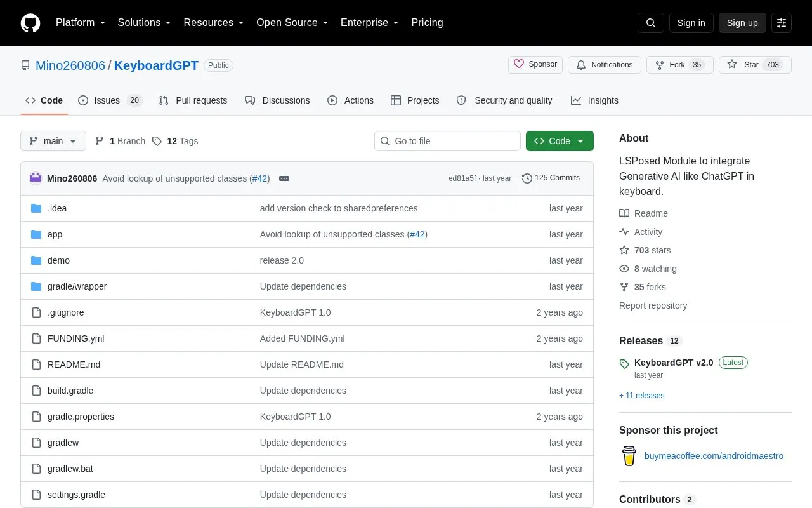The image size is (812, 508).
Task: Open Security and quality tab
Action: pyautogui.click(x=504, y=100)
